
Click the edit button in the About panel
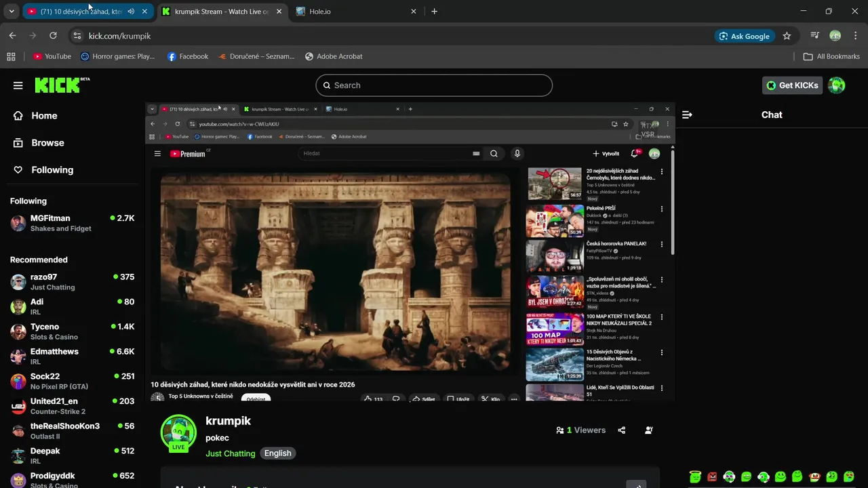pos(636,485)
